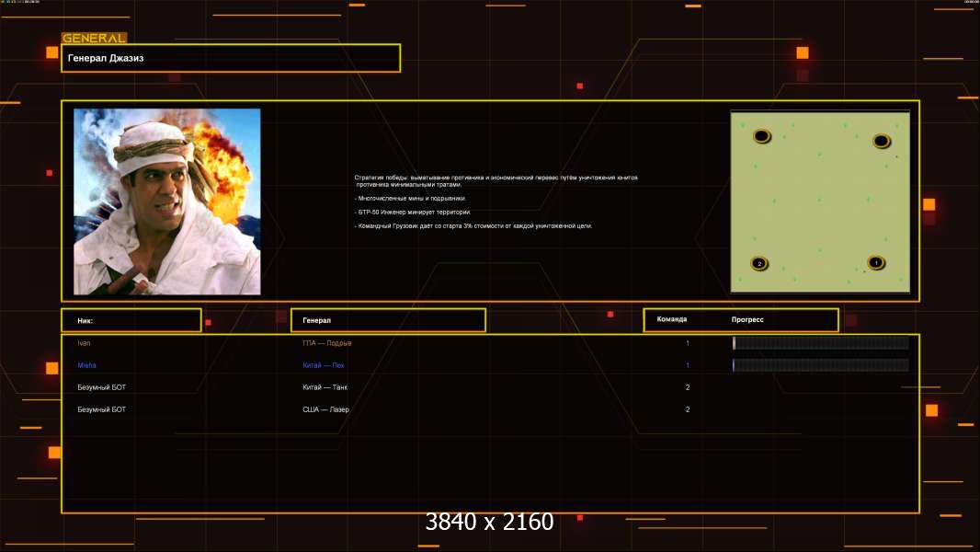Select "Безумный БОТ" in the США — Лазер row

tap(102, 409)
